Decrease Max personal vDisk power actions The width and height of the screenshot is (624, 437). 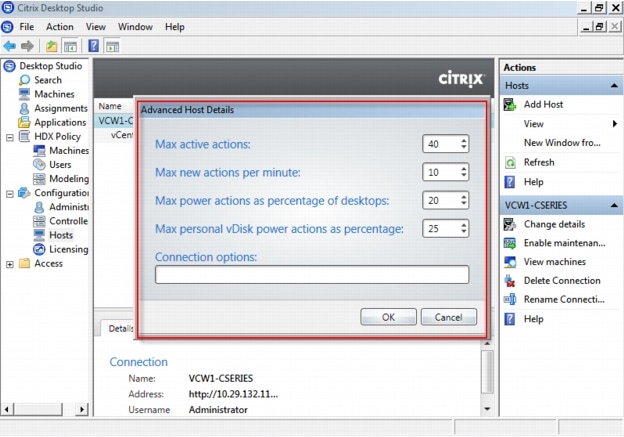[464, 232]
